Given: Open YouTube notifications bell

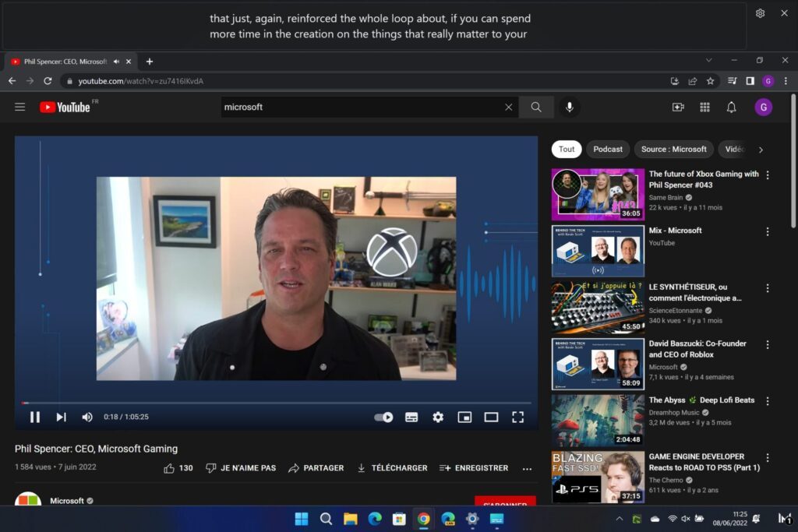Looking at the screenshot, I should tap(731, 107).
